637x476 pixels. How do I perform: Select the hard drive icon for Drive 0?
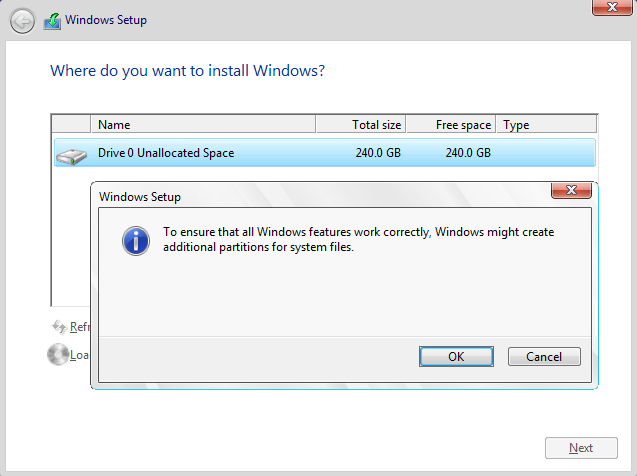pos(72,156)
